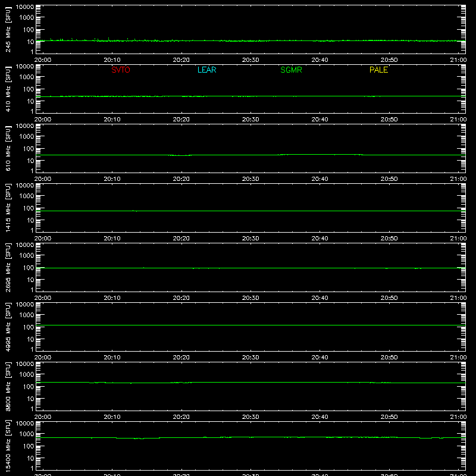Image resolution: width=476 pixels, height=476 pixels.
Task: Click the 10 y-tick of the 15400 MHz plot
Action: (x=30, y=458)
